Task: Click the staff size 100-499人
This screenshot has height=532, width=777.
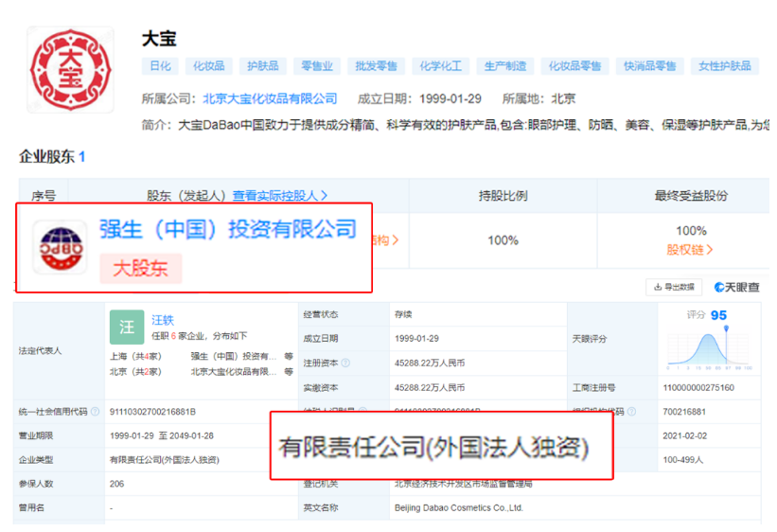Action: click(x=683, y=460)
